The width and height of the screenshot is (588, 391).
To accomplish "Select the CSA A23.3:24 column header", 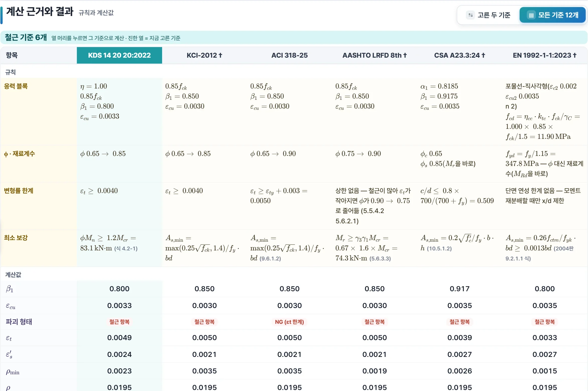I will pos(460,55).
